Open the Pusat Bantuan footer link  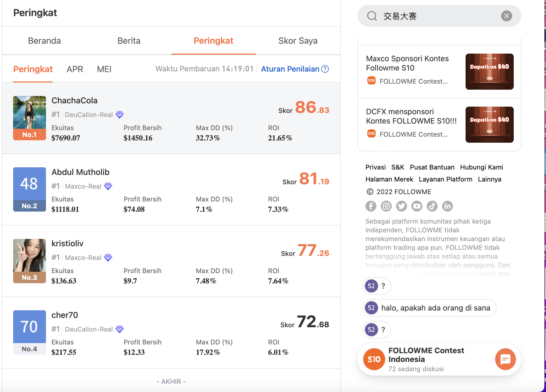point(432,167)
